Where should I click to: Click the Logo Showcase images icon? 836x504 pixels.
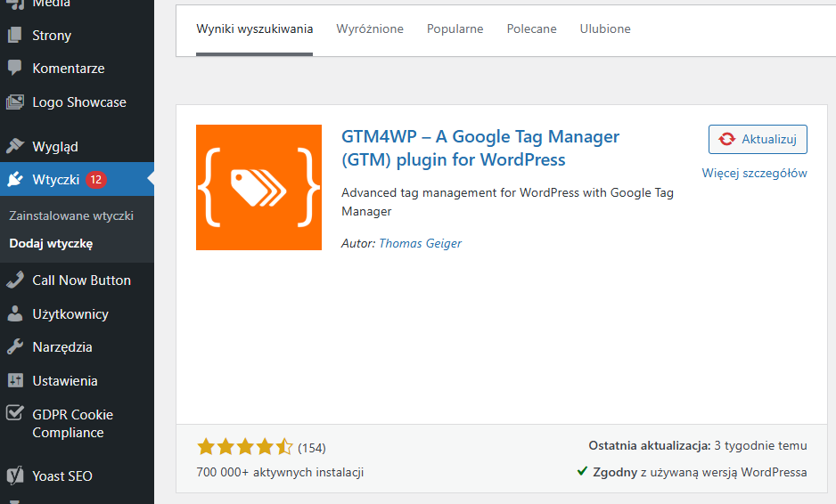tap(15, 102)
